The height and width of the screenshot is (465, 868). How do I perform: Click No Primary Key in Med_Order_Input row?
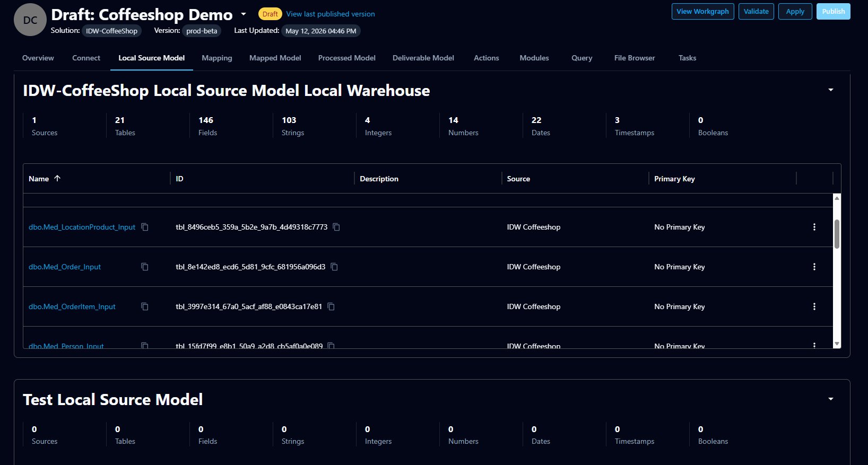(679, 267)
